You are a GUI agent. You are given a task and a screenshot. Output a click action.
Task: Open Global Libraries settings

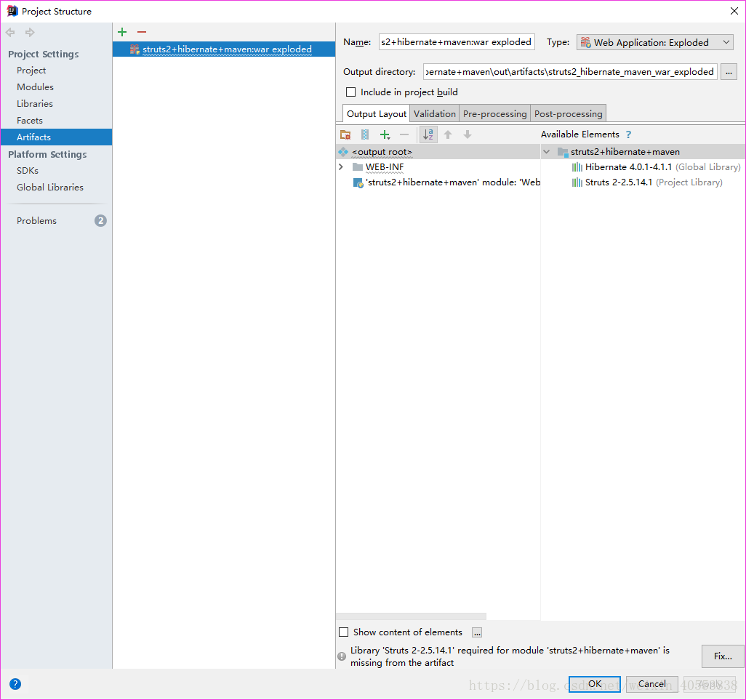[50, 188]
